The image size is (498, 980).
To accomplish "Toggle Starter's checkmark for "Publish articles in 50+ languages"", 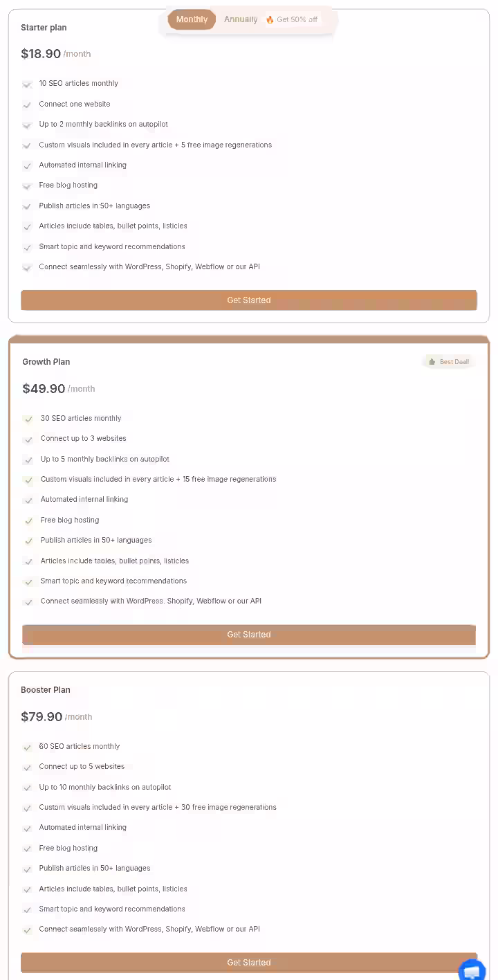I will [x=27, y=206].
